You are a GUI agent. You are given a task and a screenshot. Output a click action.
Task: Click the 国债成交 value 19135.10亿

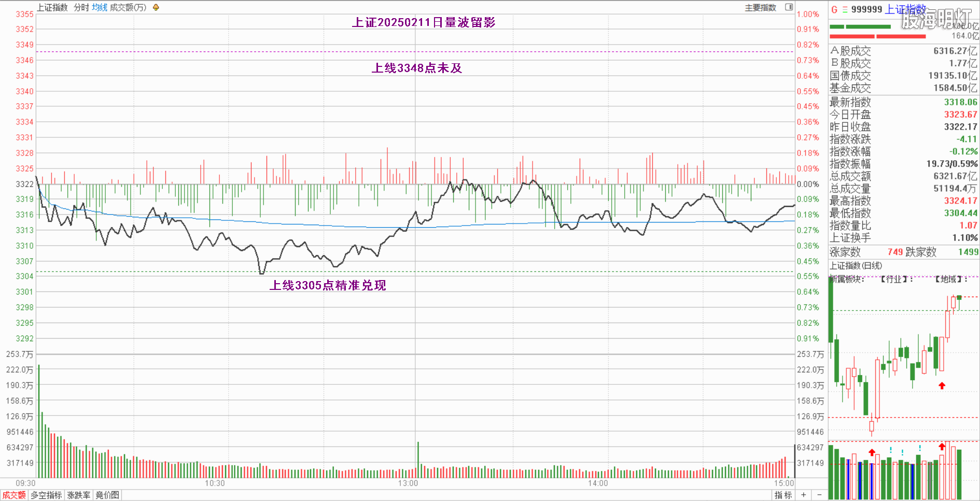tap(953, 76)
